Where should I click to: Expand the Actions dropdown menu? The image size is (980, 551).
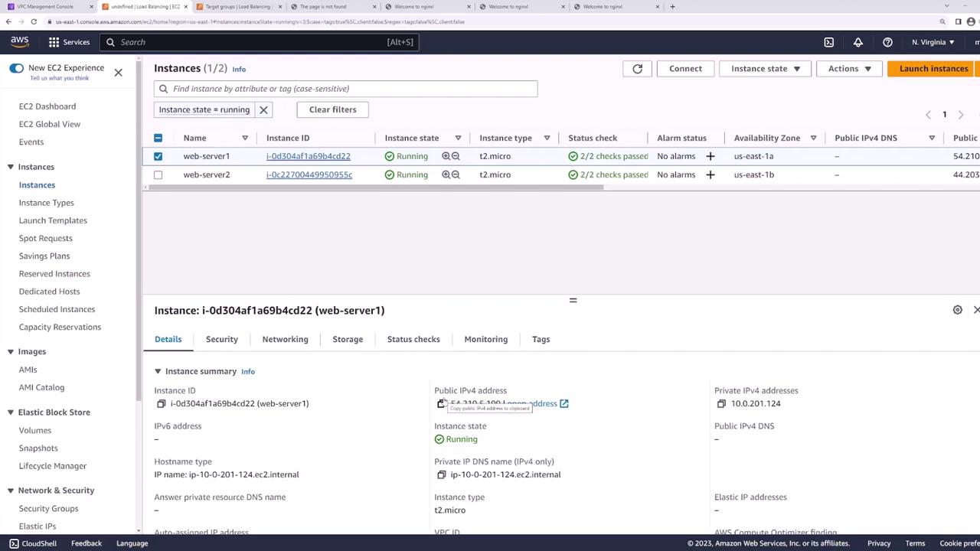coord(849,69)
